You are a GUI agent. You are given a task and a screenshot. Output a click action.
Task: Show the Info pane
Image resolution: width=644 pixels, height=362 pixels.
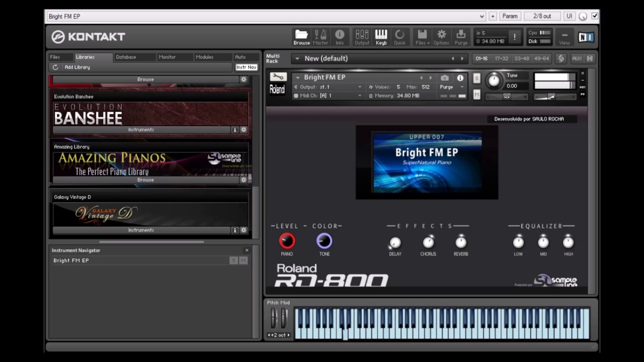click(340, 37)
